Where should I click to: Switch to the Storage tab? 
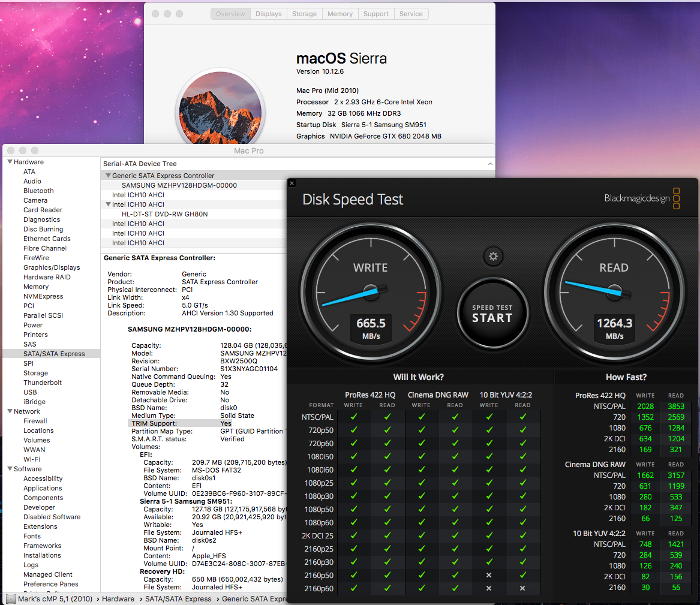(304, 14)
